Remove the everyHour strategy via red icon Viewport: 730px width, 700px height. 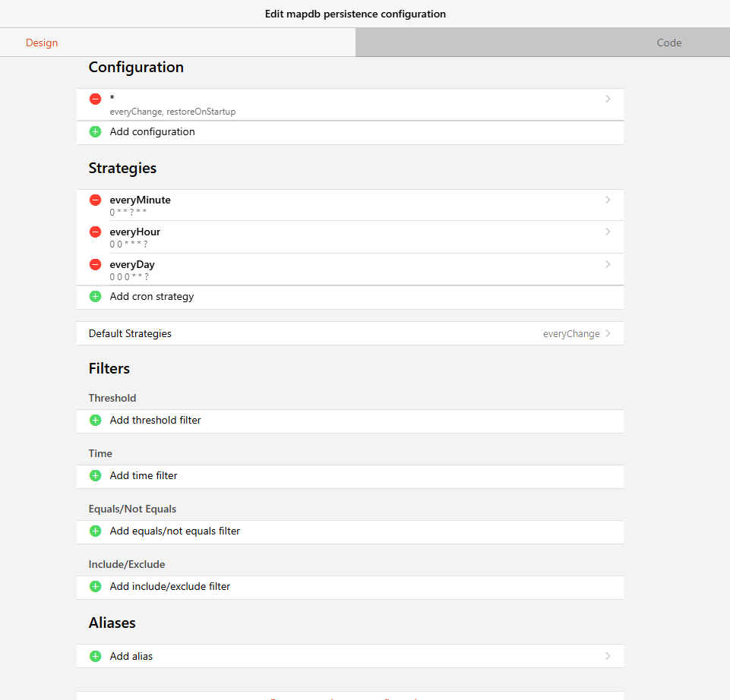coord(95,232)
